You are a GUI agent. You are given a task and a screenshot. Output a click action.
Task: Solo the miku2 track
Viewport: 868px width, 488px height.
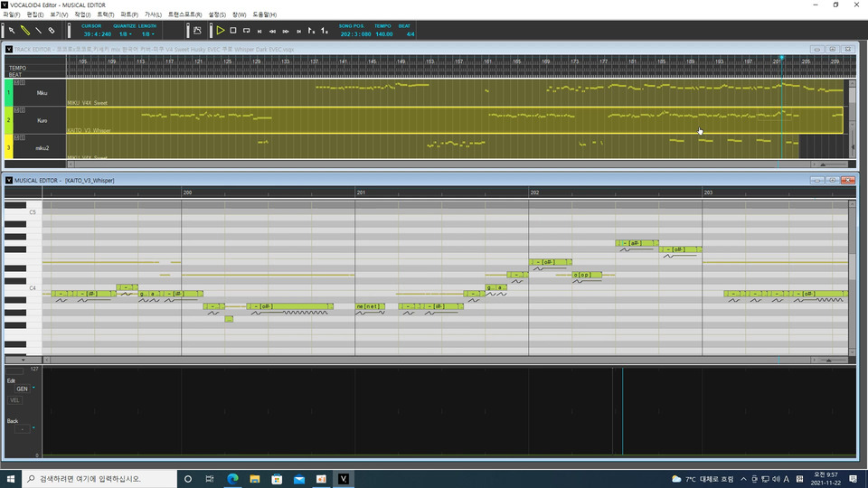point(22,137)
